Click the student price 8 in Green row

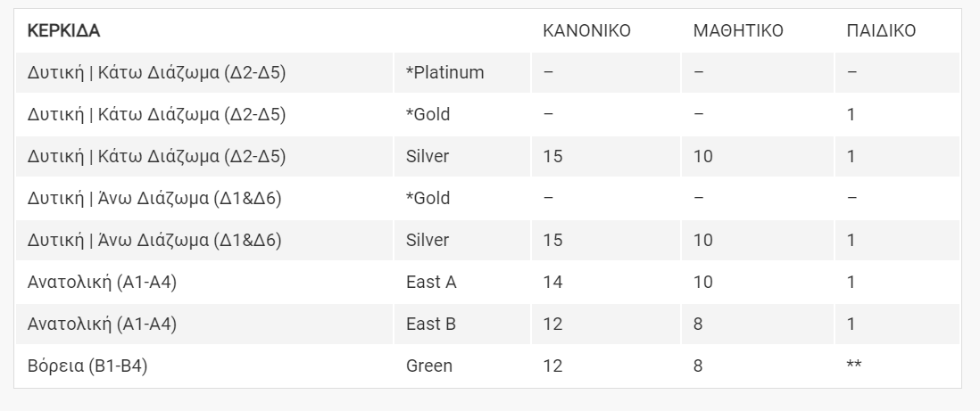[698, 366]
